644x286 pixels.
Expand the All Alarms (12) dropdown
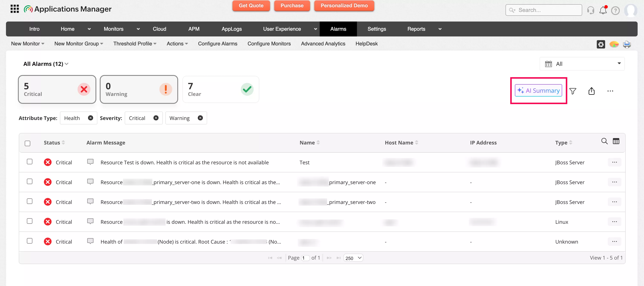coord(66,64)
